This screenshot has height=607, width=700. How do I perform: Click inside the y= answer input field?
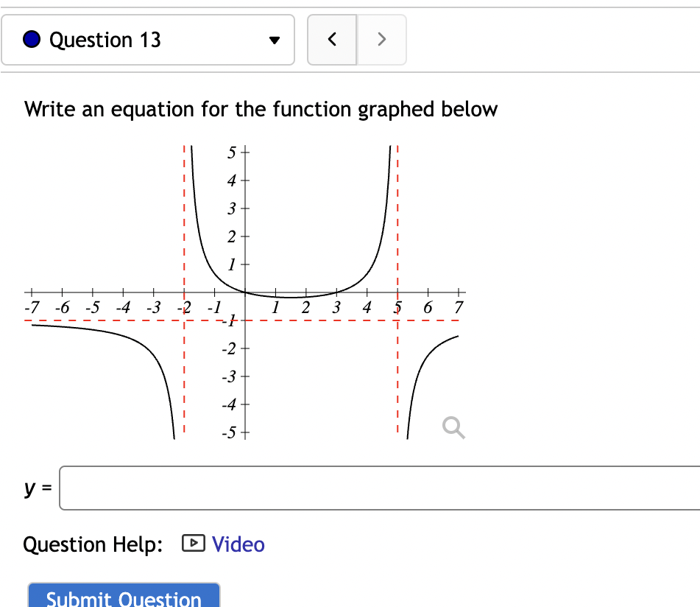[368, 487]
